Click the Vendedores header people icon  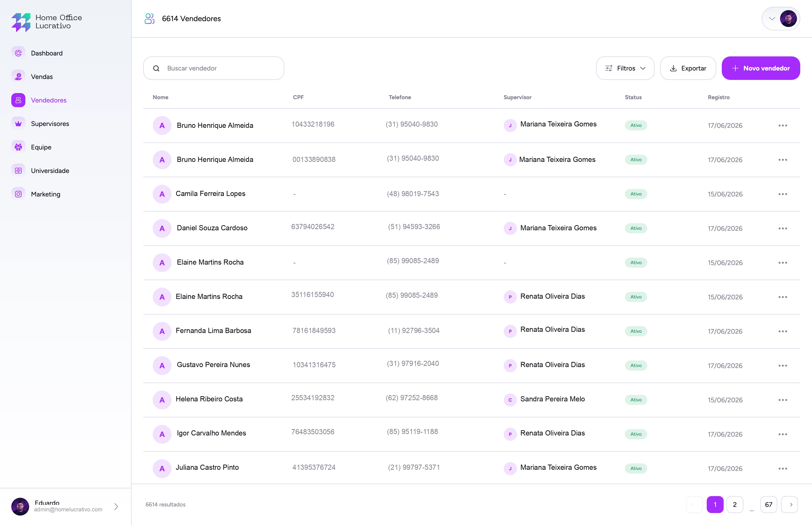tap(150, 19)
